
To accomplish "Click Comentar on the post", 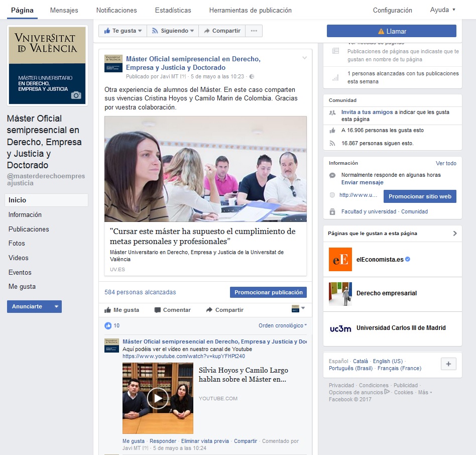I will [x=173, y=310].
